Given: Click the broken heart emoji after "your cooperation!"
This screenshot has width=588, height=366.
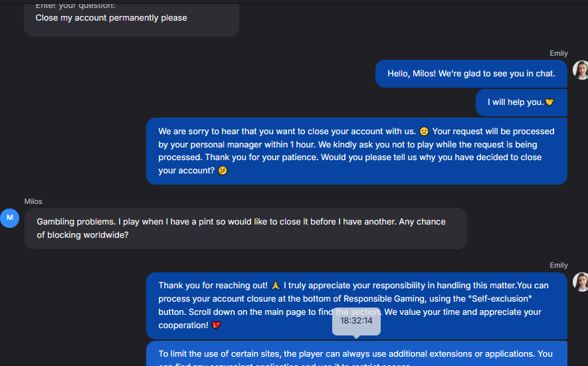Looking at the screenshot, I should pos(216,325).
